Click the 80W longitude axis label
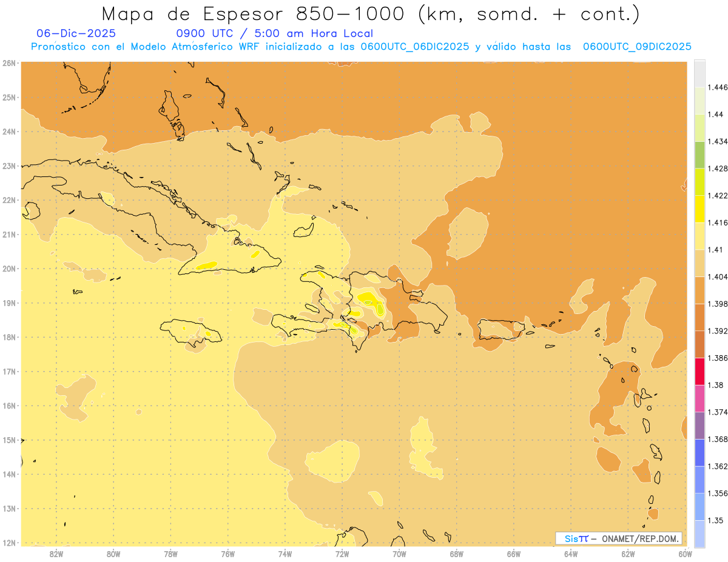This screenshot has height=562, width=728. tap(113, 554)
